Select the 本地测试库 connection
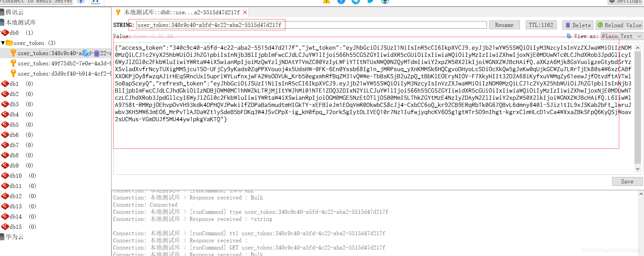This screenshot has height=256, width=644. pos(21,22)
